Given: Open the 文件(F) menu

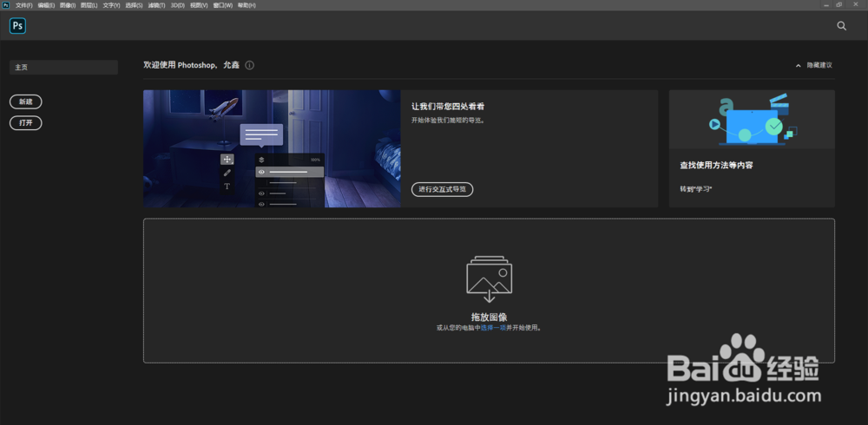Looking at the screenshot, I should [23, 5].
